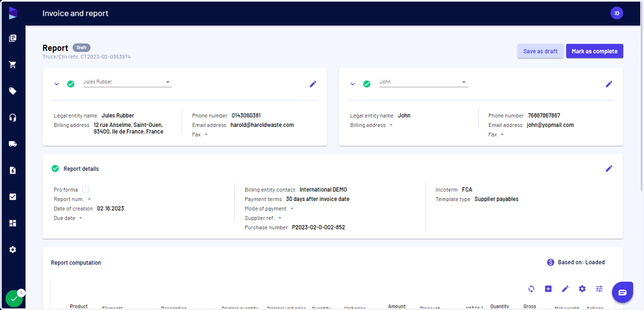This screenshot has width=644, height=310.
Task: Edit the Jules Rubber entity card
Action: (313, 84)
